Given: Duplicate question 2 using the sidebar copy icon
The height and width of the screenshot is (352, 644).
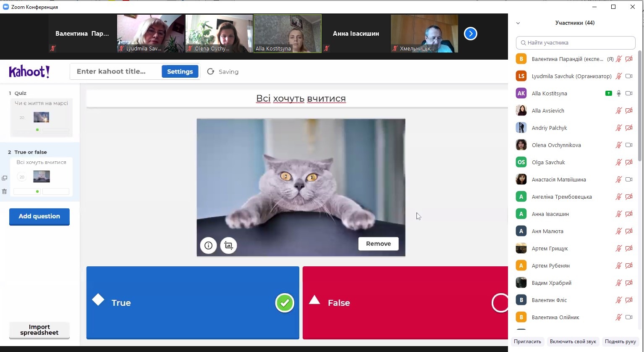Looking at the screenshot, I should coord(5,178).
